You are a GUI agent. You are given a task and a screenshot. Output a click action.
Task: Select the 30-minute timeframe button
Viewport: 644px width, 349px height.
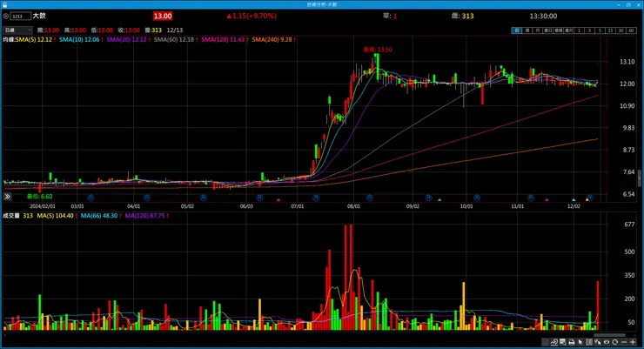coord(621,30)
